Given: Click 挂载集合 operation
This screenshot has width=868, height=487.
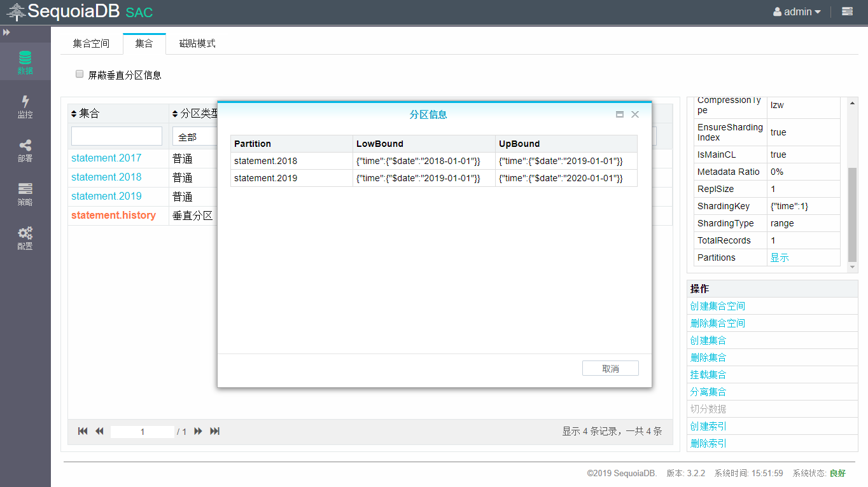Looking at the screenshot, I should (x=708, y=374).
